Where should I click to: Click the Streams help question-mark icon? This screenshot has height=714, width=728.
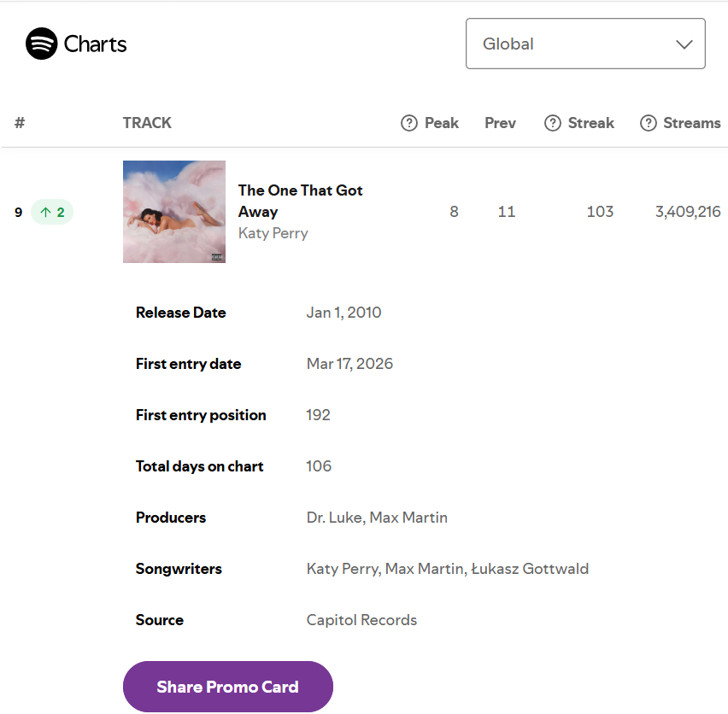click(649, 123)
